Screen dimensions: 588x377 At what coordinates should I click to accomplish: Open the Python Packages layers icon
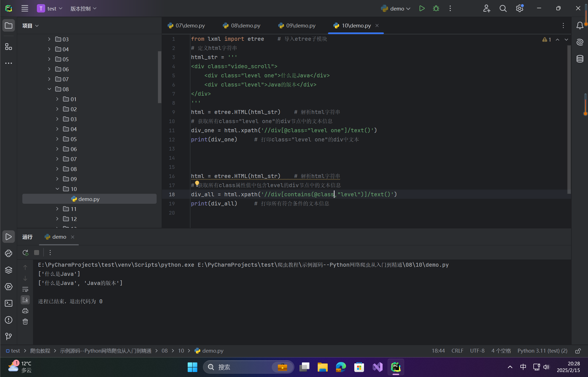9,270
